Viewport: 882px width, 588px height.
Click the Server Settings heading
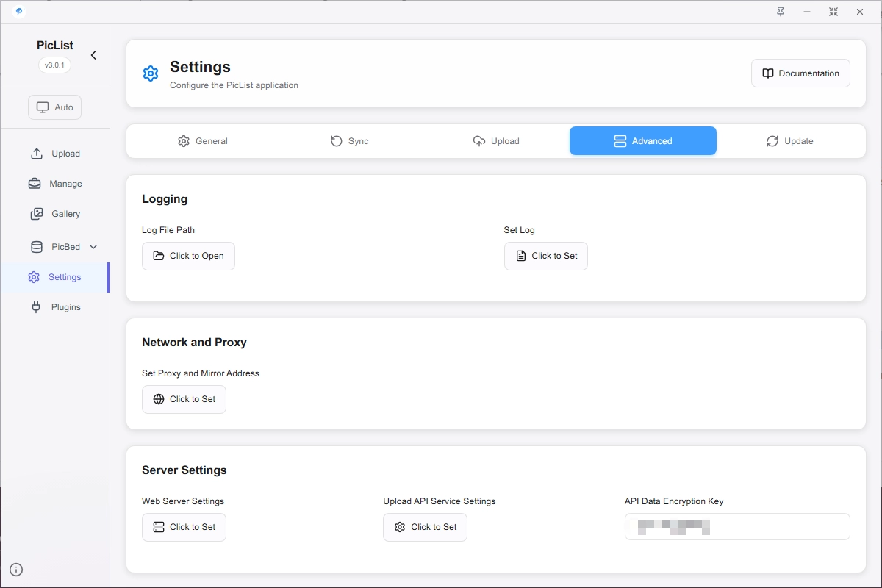click(x=184, y=470)
